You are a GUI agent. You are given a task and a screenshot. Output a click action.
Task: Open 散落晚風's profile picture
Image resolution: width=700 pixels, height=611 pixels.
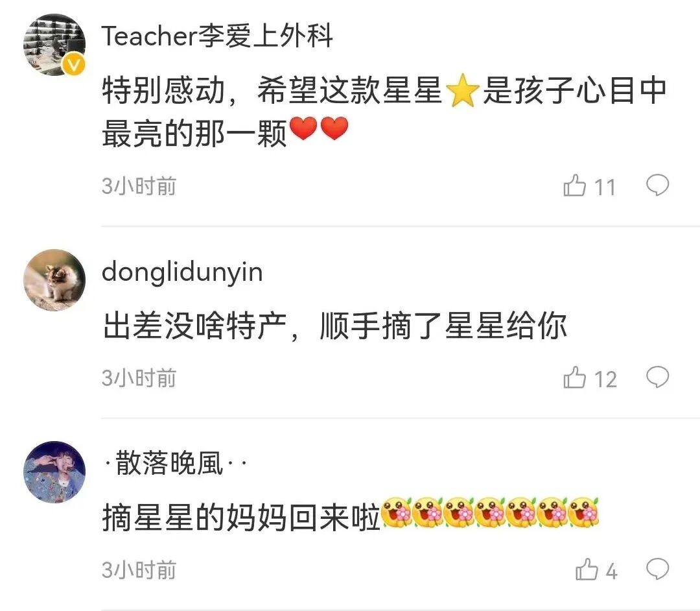pos(54,472)
